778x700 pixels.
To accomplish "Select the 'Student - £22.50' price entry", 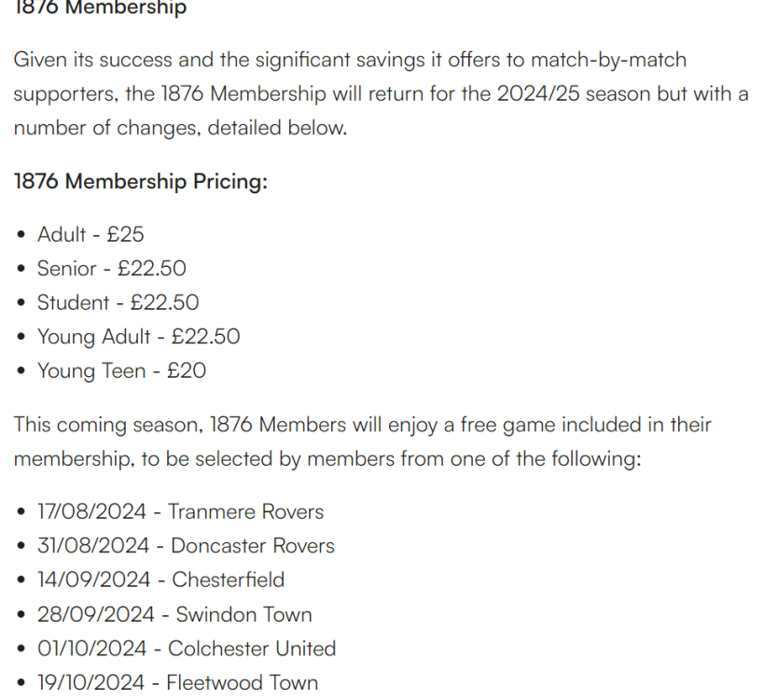I will point(118,302).
